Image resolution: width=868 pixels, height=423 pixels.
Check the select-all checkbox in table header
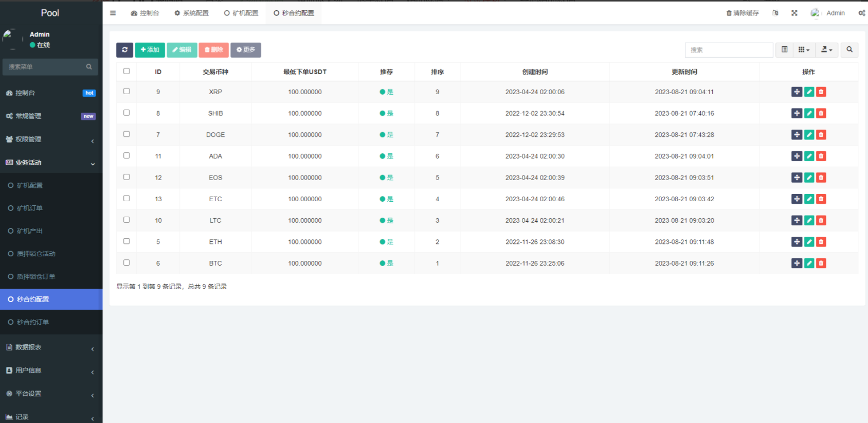(126, 72)
